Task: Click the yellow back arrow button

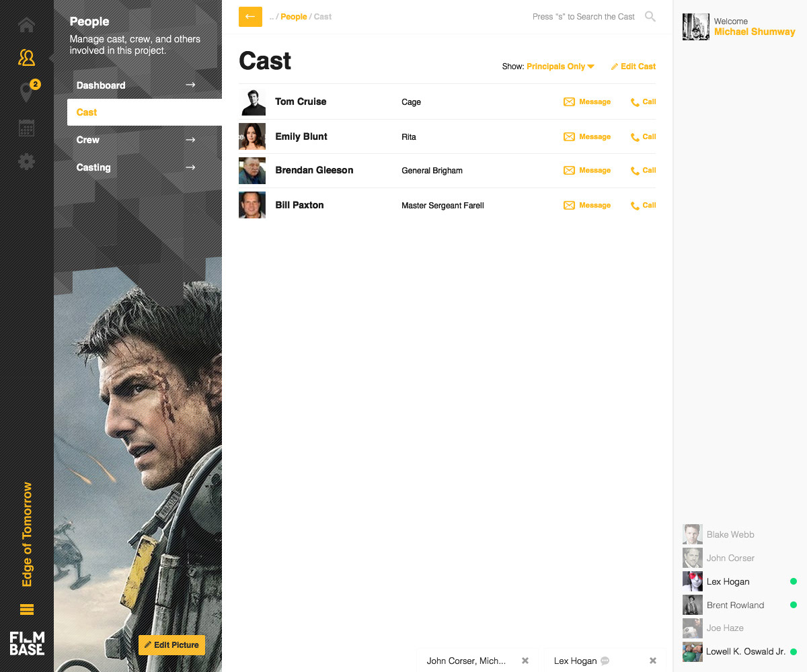Action: point(250,16)
